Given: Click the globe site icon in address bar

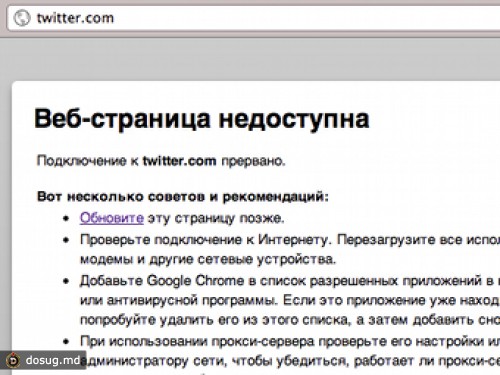Looking at the screenshot, I should click(22, 18).
